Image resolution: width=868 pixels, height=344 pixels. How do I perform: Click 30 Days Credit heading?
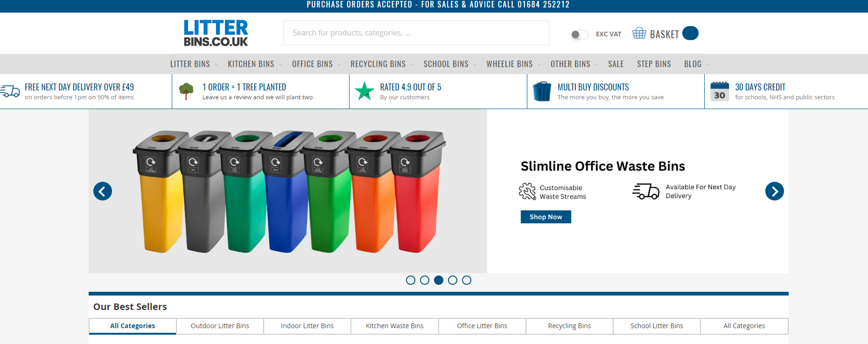coord(760,87)
